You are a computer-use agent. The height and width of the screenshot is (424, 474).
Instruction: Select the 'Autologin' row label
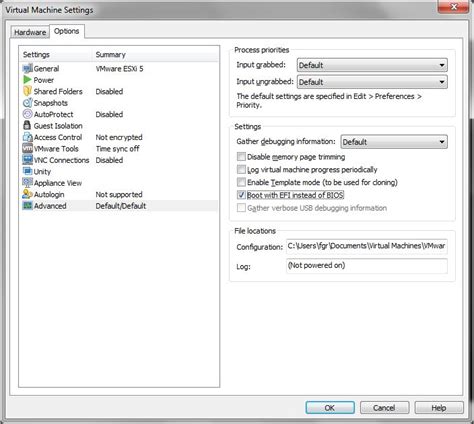point(49,194)
